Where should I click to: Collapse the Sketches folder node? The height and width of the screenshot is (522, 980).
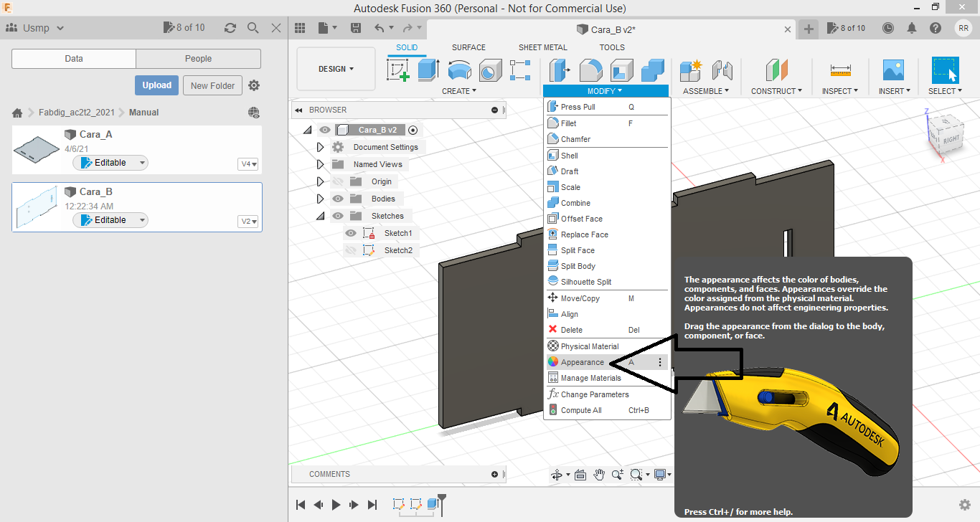321,216
